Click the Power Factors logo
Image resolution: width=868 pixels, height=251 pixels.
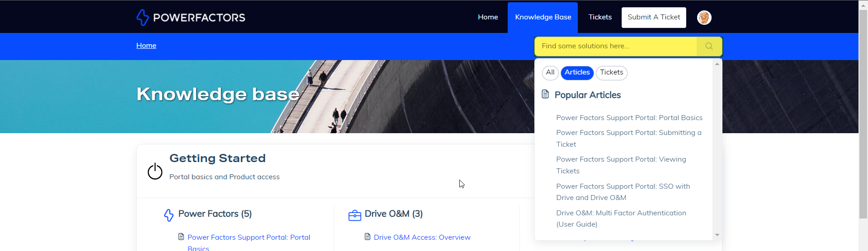click(190, 18)
